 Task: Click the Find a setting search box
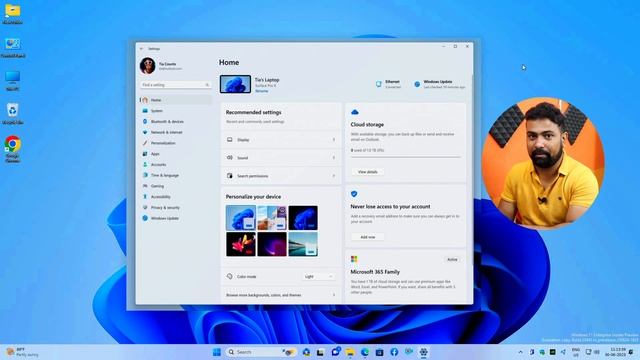(176, 85)
